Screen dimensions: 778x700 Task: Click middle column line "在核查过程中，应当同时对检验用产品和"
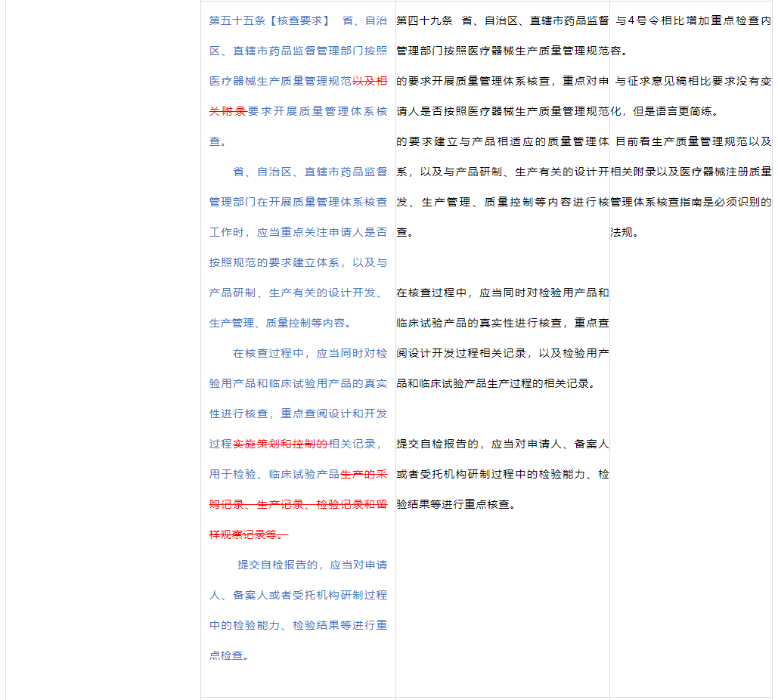tap(502, 293)
